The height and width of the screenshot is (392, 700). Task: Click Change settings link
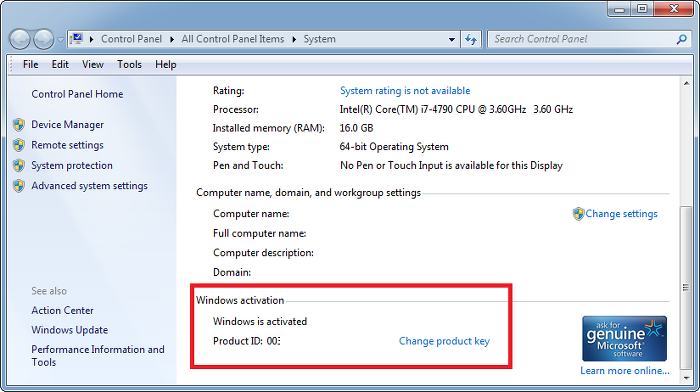pyautogui.click(x=621, y=214)
